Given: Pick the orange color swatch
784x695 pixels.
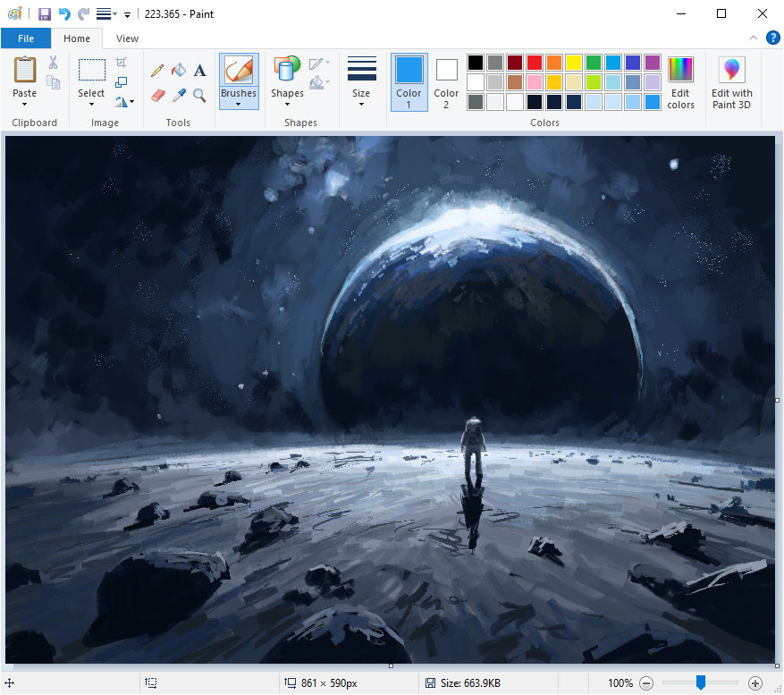Looking at the screenshot, I should click(x=554, y=63).
